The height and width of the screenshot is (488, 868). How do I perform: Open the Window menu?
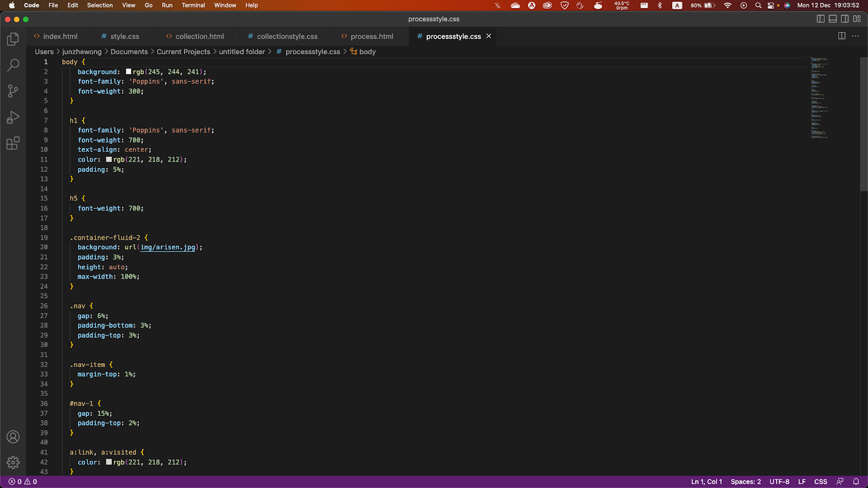tap(225, 5)
